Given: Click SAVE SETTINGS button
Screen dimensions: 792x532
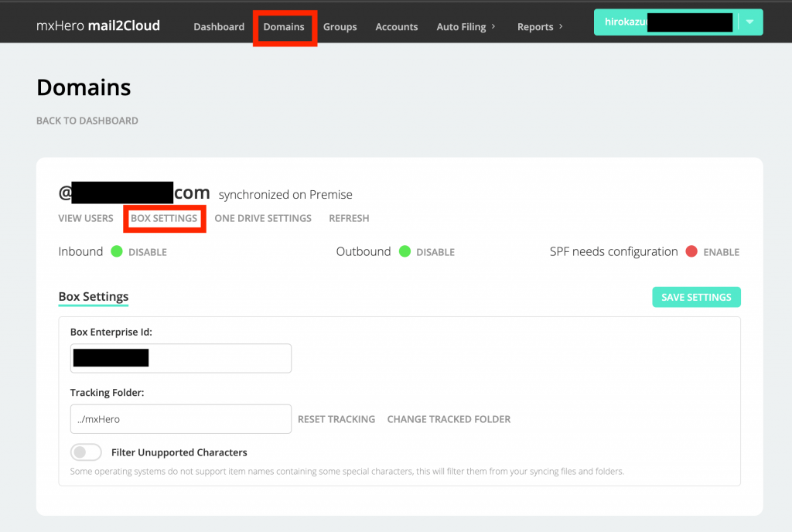Looking at the screenshot, I should click(697, 297).
